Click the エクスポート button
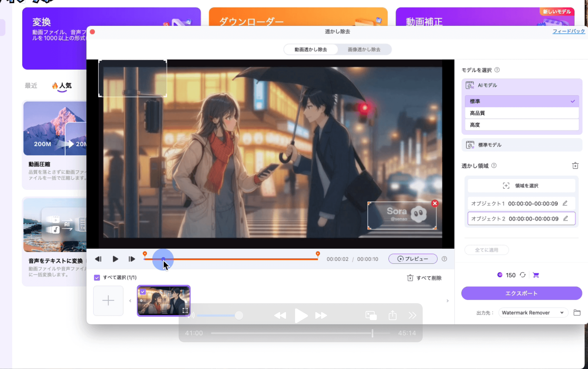The width and height of the screenshot is (588, 369). [521, 293]
